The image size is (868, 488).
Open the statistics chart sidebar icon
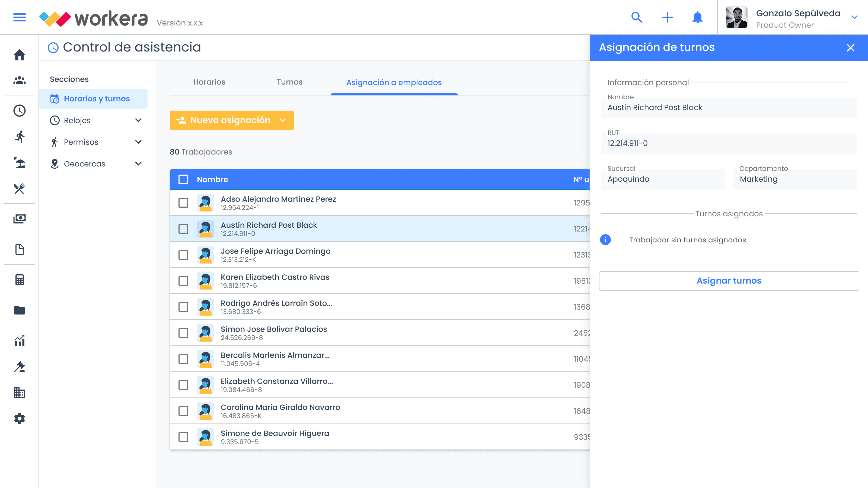click(19, 341)
